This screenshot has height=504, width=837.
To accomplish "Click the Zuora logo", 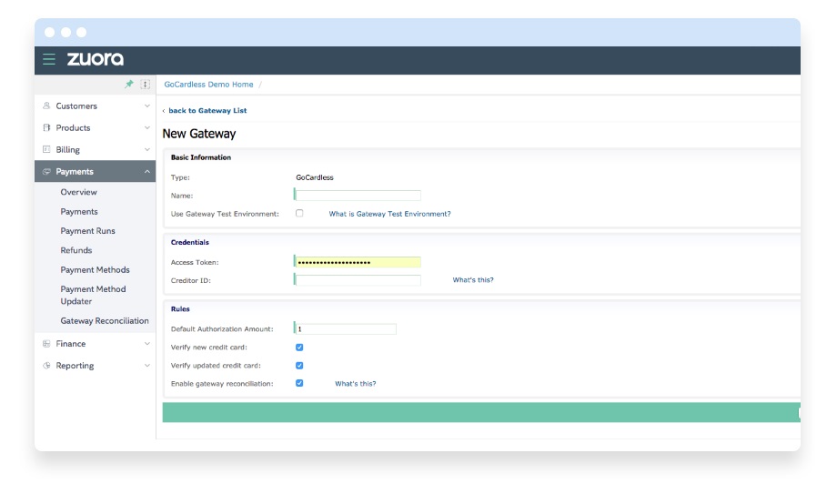I will click(95, 59).
